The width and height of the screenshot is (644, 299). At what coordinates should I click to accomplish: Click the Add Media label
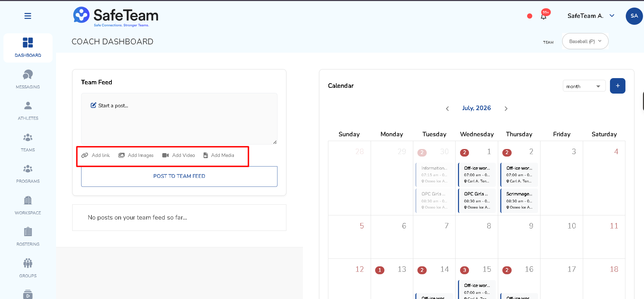[222, 156]
